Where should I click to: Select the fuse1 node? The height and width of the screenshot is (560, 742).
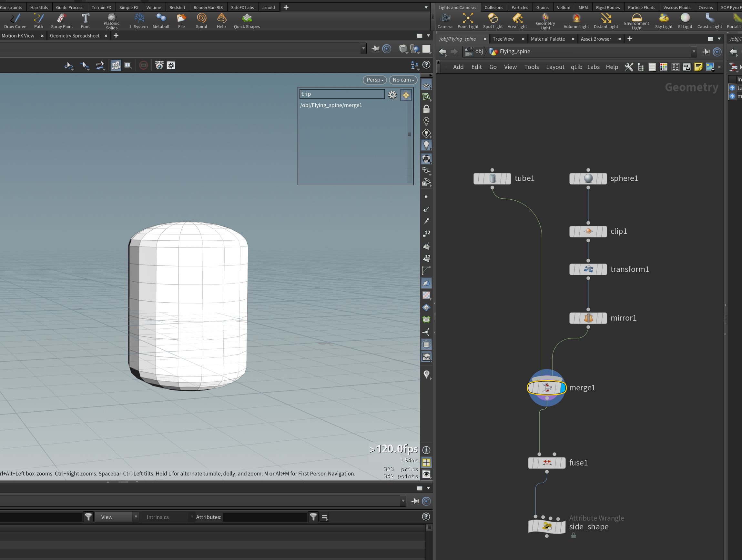click(x=547, y=463)
